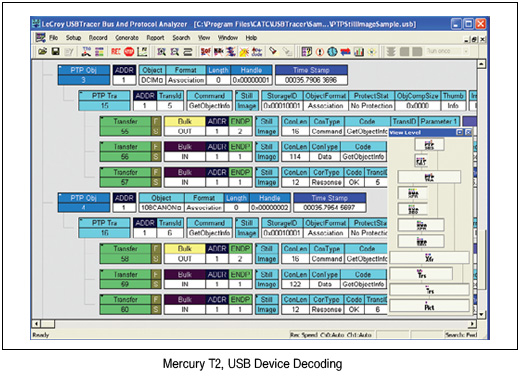The image size is (520, 380).
Task: Expand the Transfer 55 row
Action: pos(102,119)
